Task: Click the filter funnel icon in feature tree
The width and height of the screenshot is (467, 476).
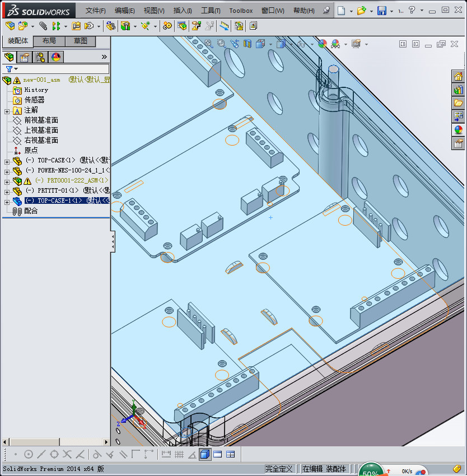Action: [9, 69]
